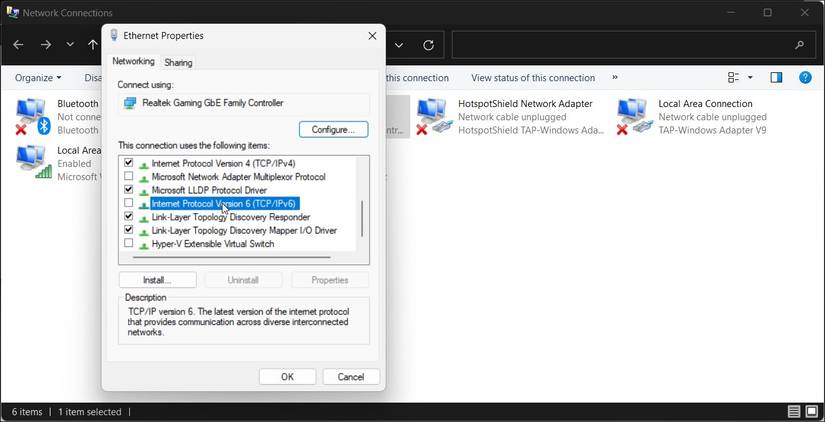Select Hyper-V Extensible Virtual Switch item
The image size is (825, 422).
pyautogui.click(x=213, y=244)
